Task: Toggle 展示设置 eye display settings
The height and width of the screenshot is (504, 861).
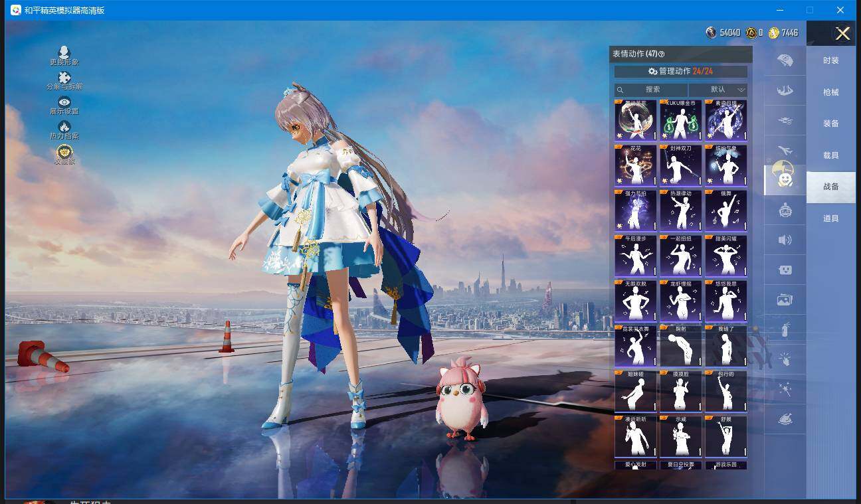Action: click(x=64, y=105)
